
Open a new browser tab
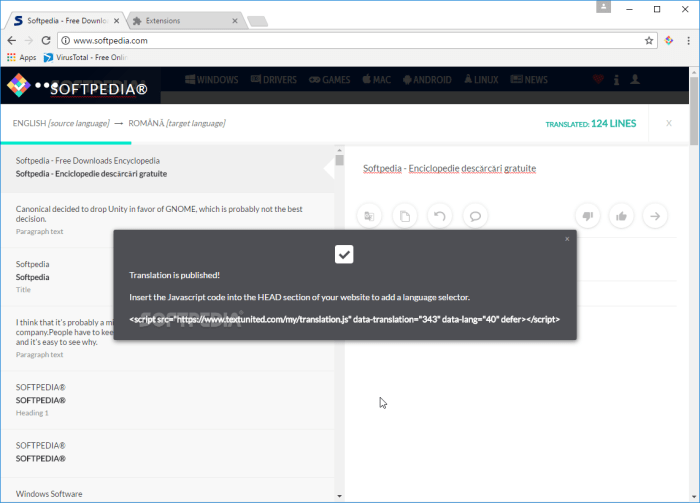(x=257, y=21)
